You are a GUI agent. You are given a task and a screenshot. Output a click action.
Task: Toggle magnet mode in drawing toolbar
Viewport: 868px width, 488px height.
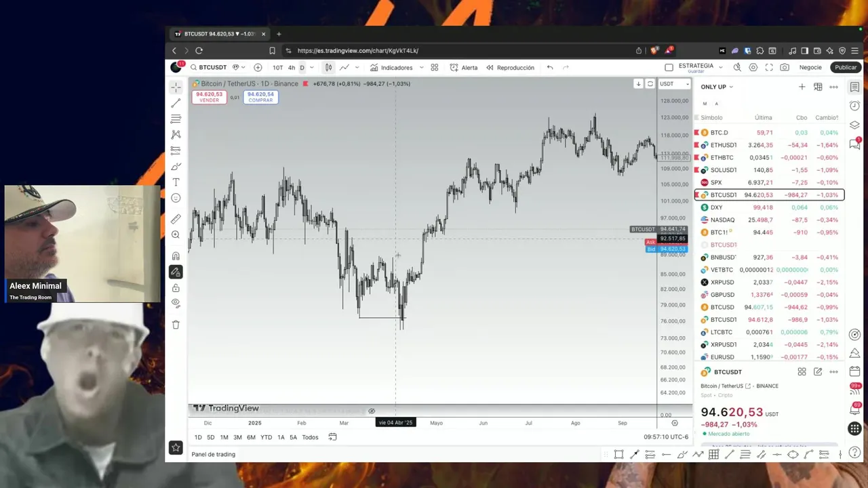click(176, 256)
